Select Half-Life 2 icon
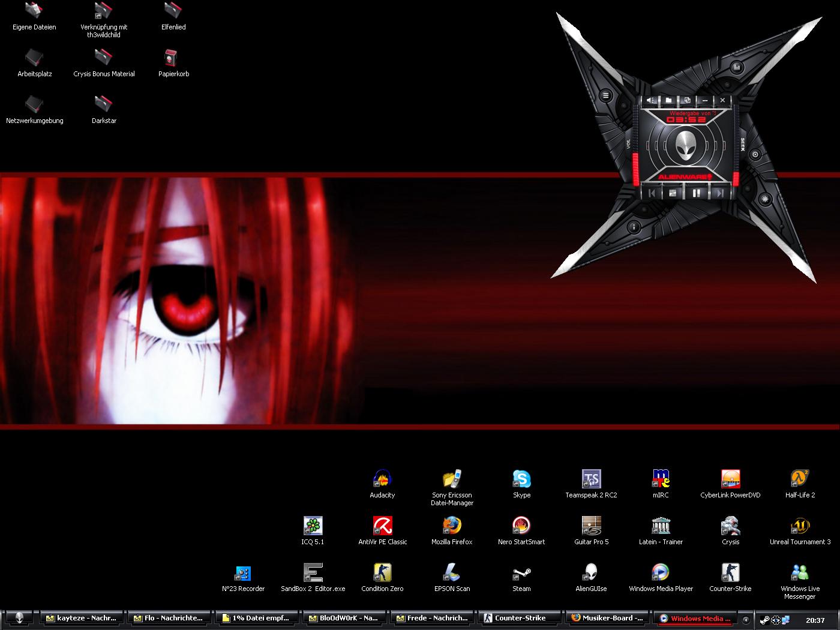Image resolution: width=840 pixels, height=630 pixels. 800,484
